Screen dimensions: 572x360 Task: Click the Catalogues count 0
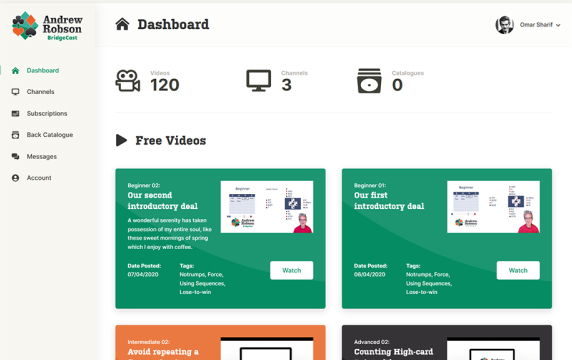click(x=397, y=85)
